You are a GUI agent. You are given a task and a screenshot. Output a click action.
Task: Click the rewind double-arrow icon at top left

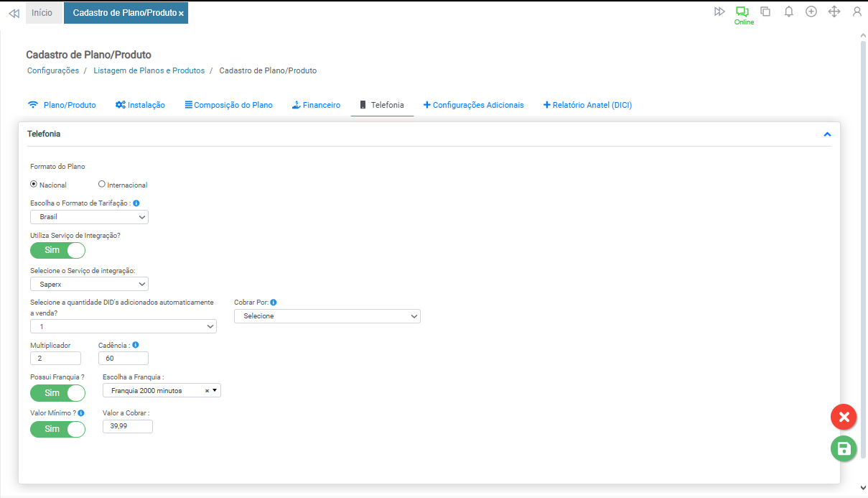coord(14,14)
